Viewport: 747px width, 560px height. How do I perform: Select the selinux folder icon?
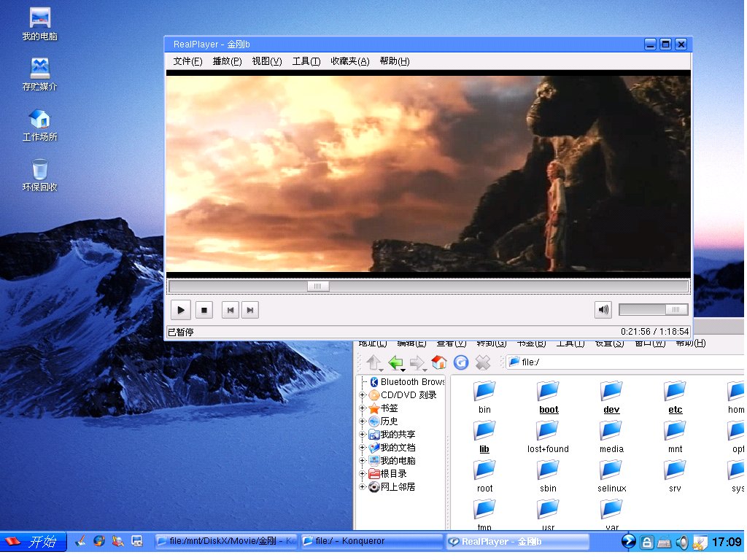(612, 470)
